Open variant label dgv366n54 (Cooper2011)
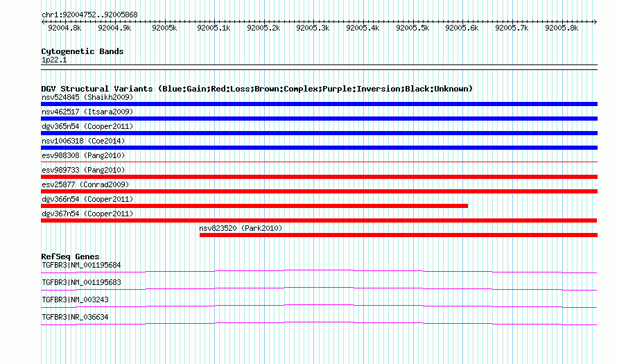Viewport: 617px width, 364px height. (87, 199)
